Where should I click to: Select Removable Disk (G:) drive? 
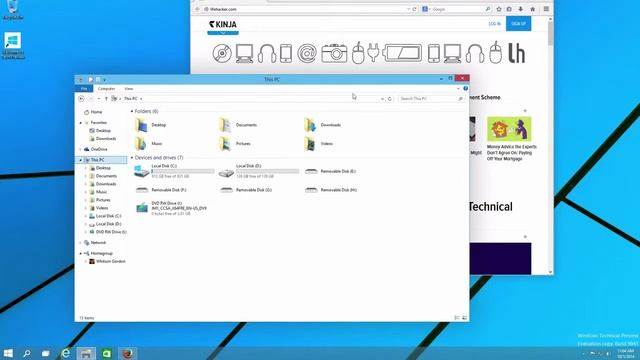(x=246, y=190)
